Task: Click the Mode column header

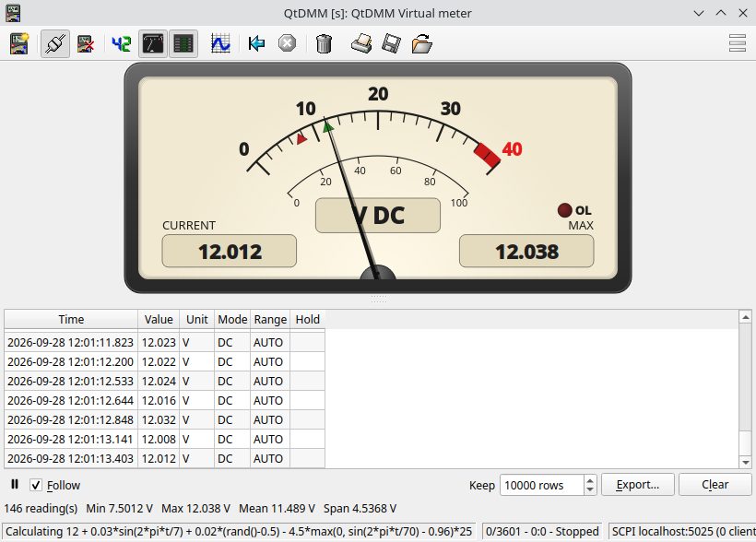Action: pos(232,319)
